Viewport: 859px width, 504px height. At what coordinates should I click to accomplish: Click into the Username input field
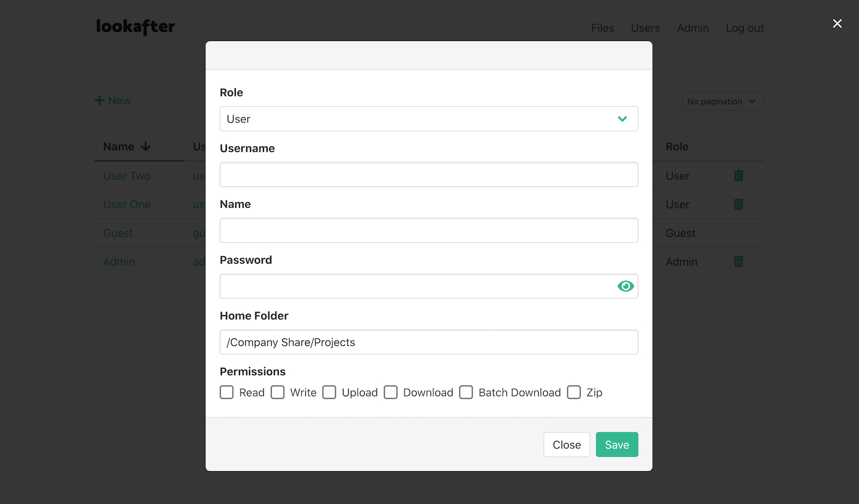point(428,175)
